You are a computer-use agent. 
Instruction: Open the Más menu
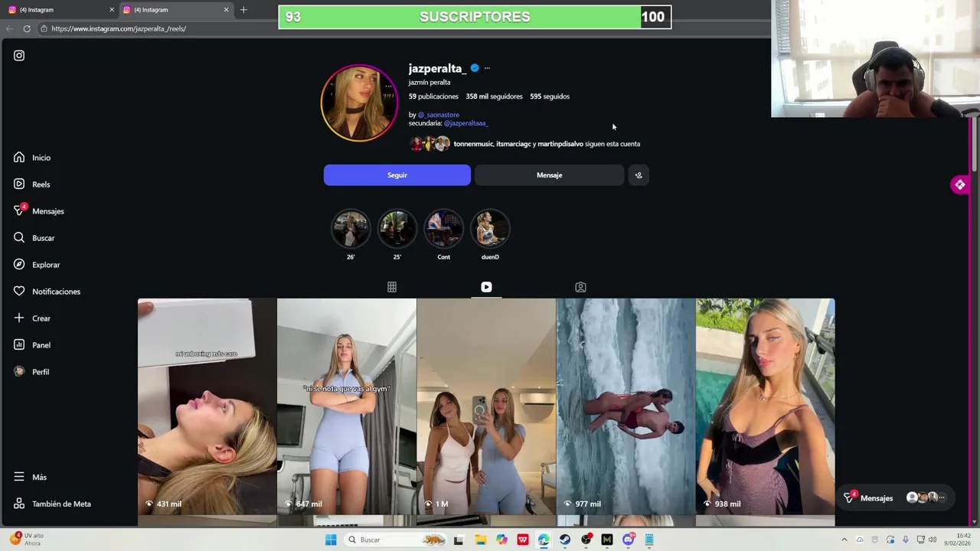click(30, 477)
